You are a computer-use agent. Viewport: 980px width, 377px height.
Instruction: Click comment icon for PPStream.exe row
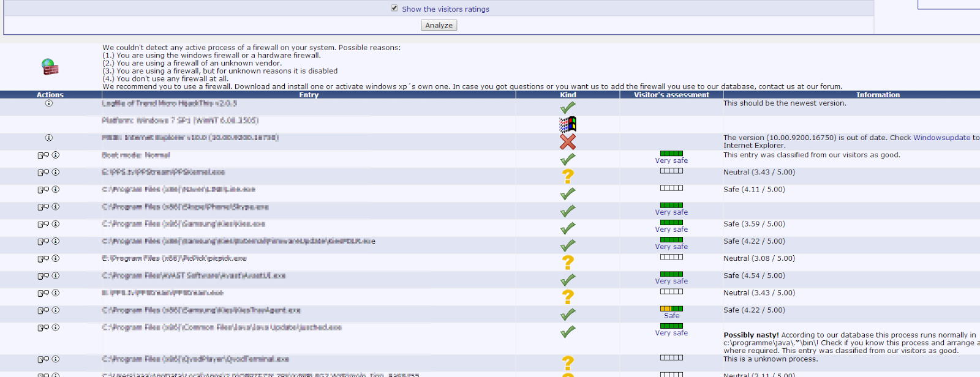[x=43, y=294]
